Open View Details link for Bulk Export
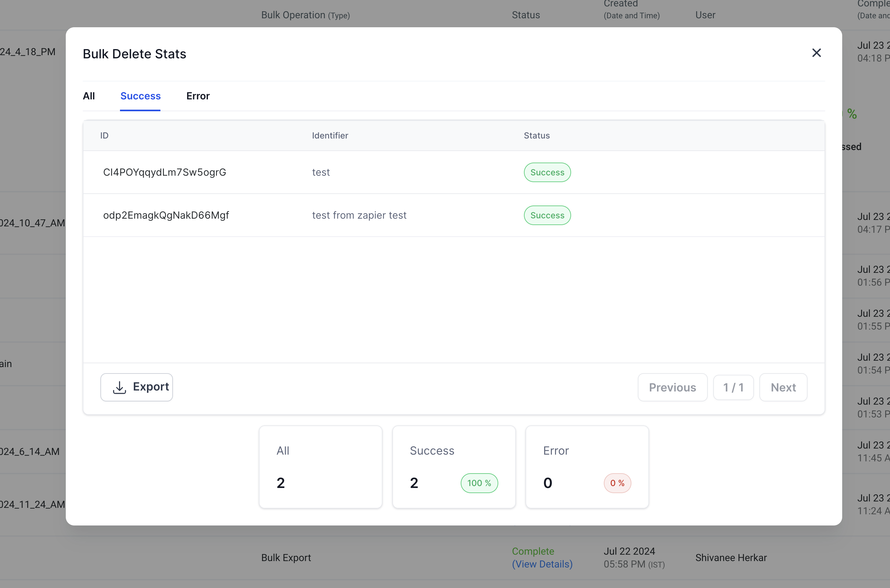Image resolution: width=890 pixels, height=588 pixels. pyautogui.click(x=542, y=564)
